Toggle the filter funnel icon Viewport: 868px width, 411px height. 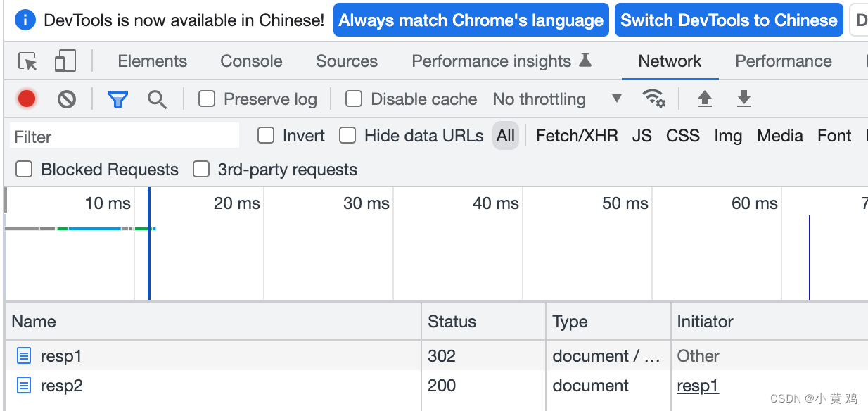point(118,99)
